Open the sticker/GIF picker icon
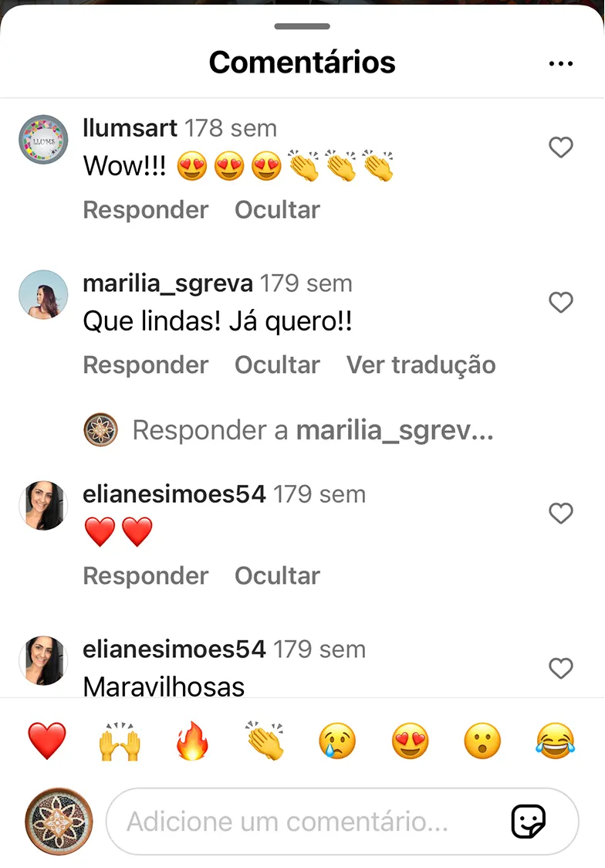Screen dimensions: 605x868 tap(528, 822)
